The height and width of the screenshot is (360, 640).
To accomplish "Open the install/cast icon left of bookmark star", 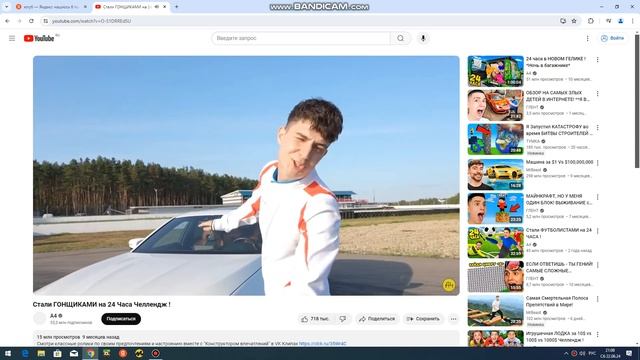I will [x=563, y=21].
